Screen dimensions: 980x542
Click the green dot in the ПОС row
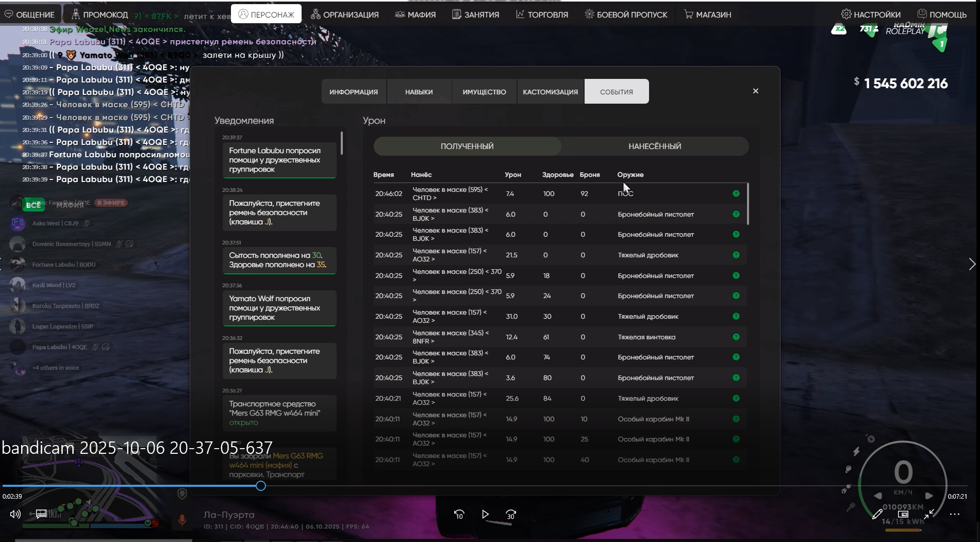[736, 194]
